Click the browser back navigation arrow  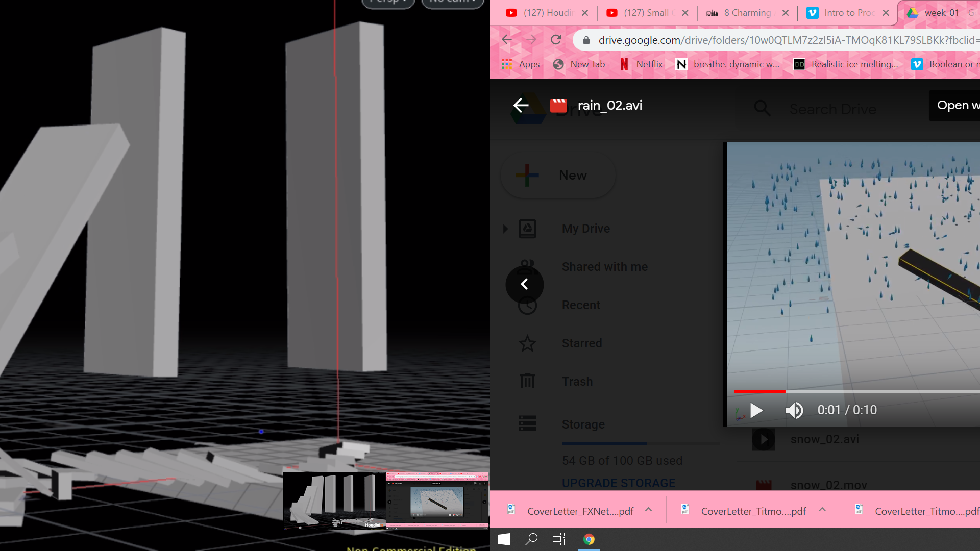point(507,40)
